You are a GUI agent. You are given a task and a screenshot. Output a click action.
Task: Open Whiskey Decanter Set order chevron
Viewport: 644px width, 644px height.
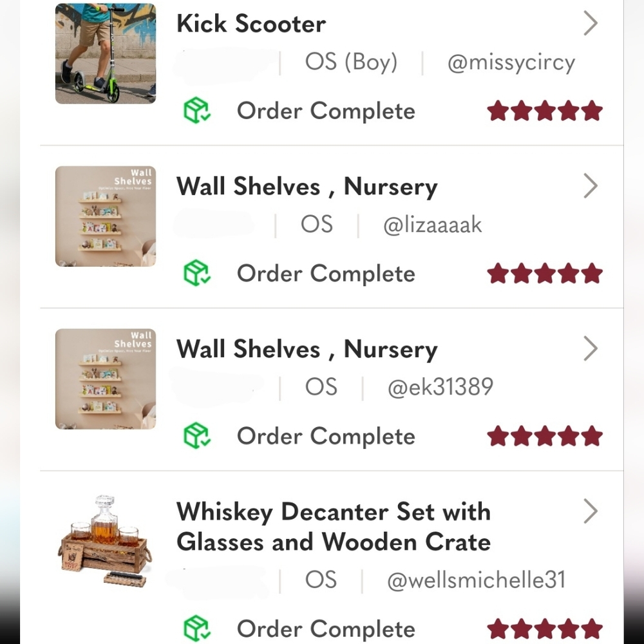590,511
